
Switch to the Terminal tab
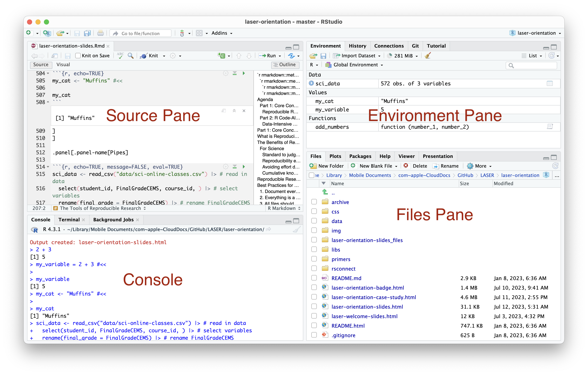pyautogui.click(x=69, y=219)
